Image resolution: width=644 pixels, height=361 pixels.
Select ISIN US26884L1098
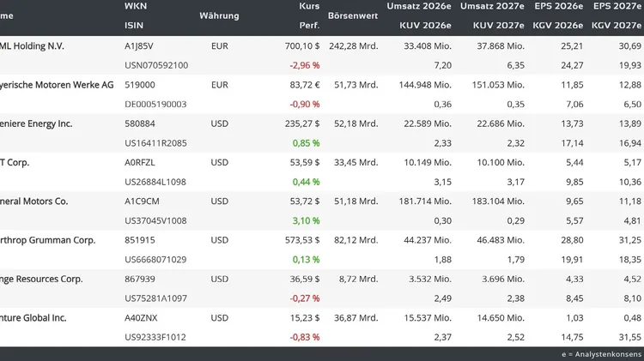155,182
